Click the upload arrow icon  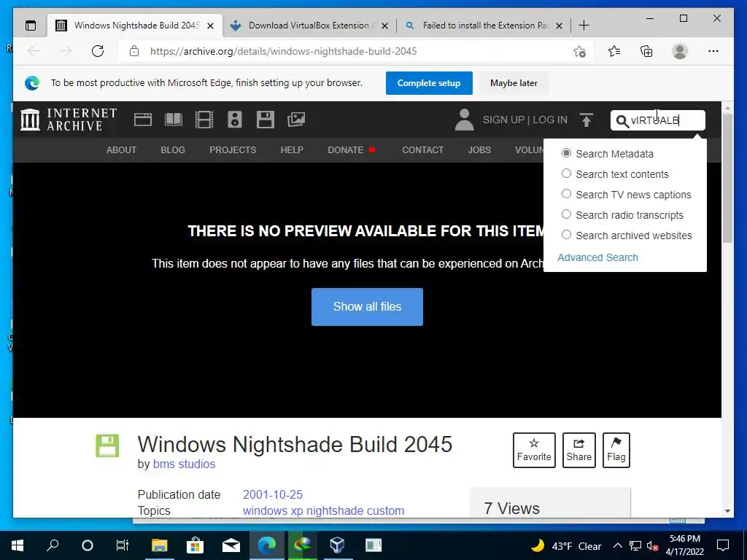click(587, 120)
